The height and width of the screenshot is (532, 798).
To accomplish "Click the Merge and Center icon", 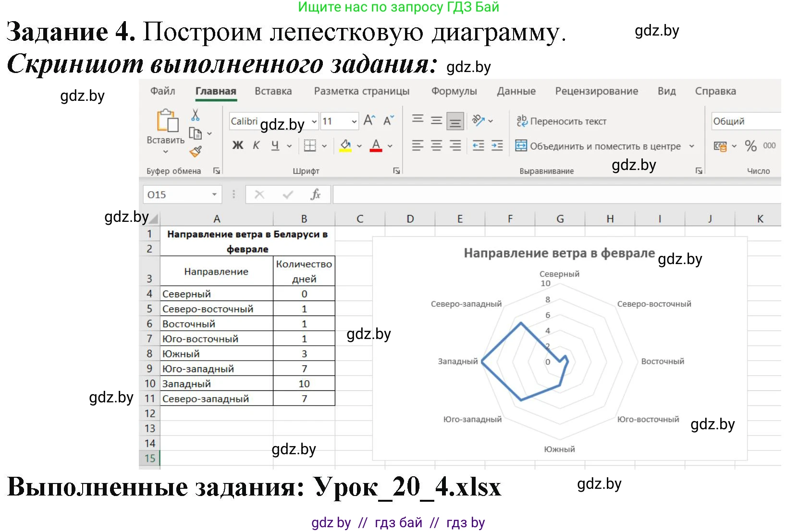I will [x=520, y=146].
